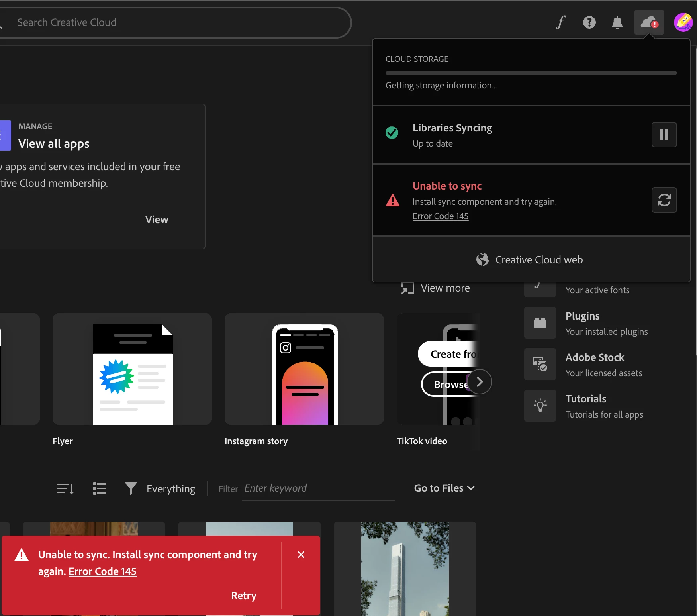Click the Instagram story label
This screenshot has height=616, width=697.
(x=256, y=441)
